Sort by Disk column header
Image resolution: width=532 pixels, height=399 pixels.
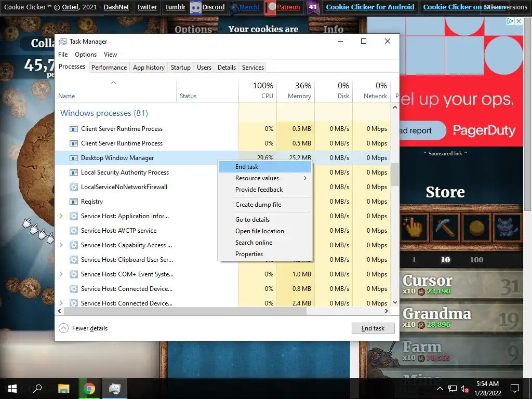[334, 91]
